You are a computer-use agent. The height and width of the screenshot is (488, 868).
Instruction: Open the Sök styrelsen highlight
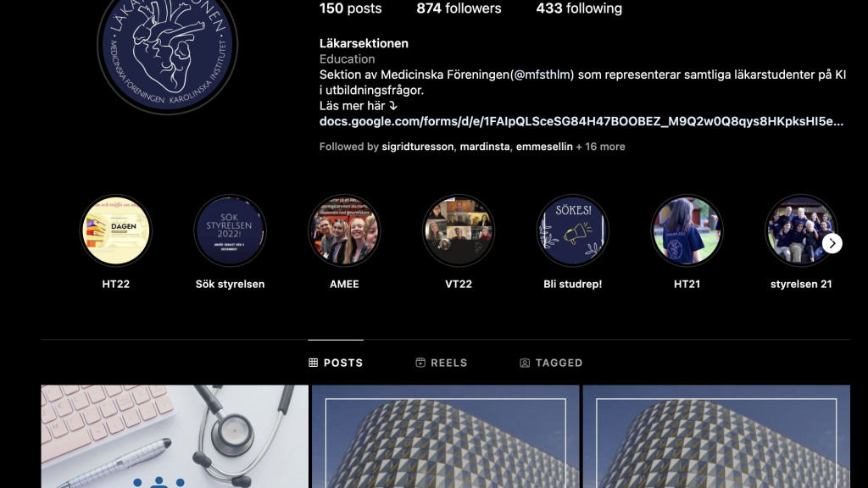230,230
